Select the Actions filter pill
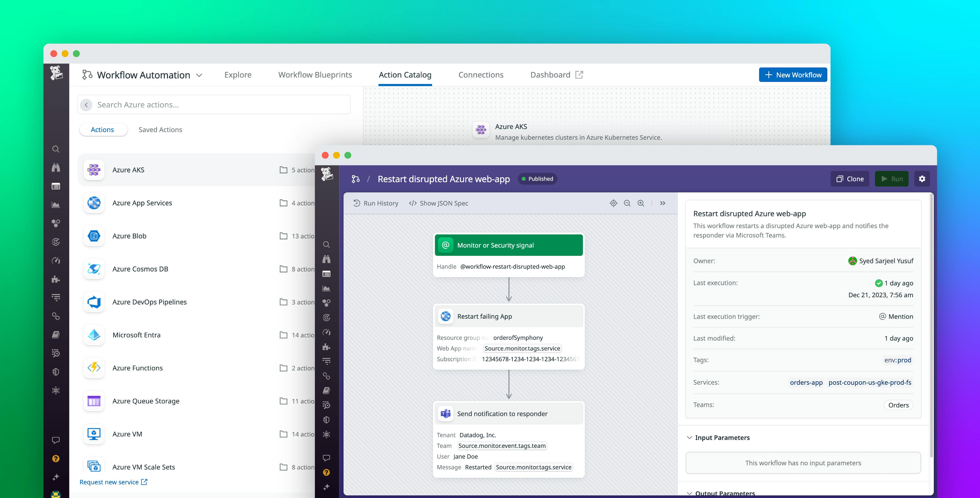Image resolution: width=980 pixels, height=498 pixels. 103,130
